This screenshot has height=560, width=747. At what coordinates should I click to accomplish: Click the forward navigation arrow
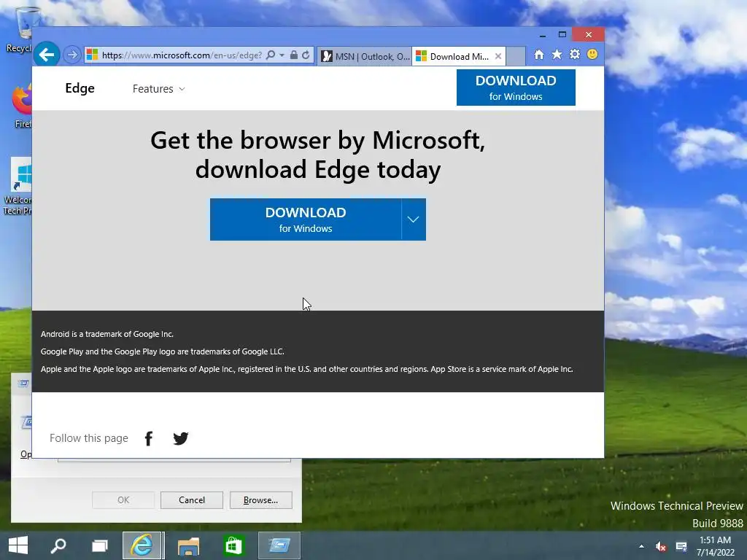72,55
